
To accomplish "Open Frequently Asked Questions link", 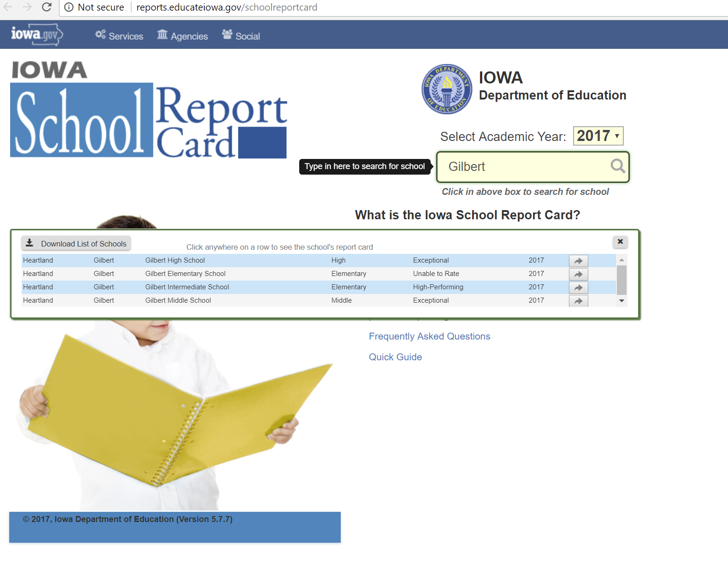I will coord(429,336).
